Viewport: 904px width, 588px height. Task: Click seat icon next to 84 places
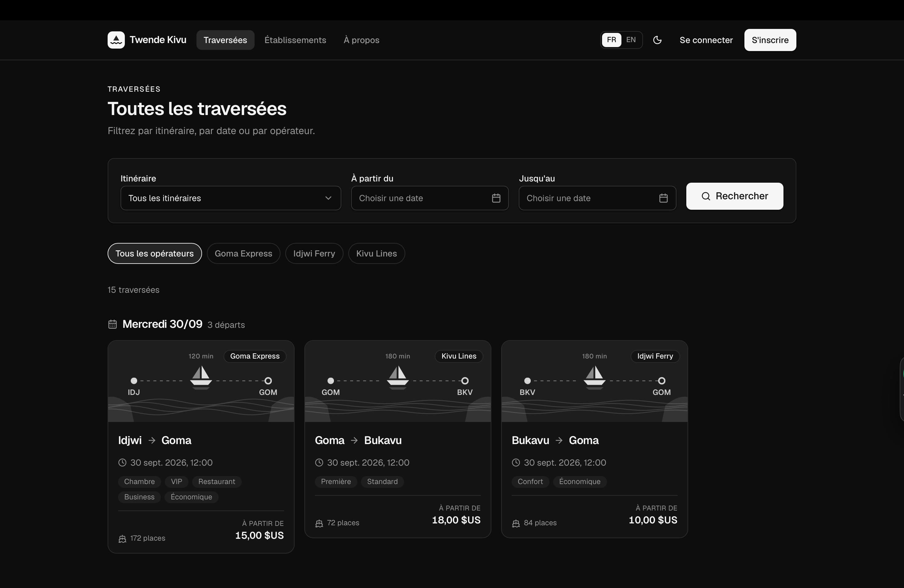(x=516, y=523)
